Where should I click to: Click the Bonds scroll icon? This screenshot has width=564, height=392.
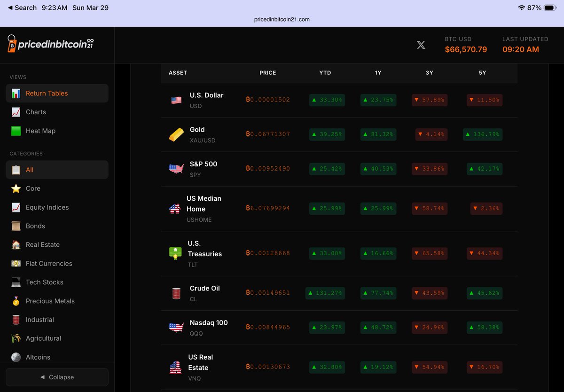pyautogui.click(x=16, y=226)
